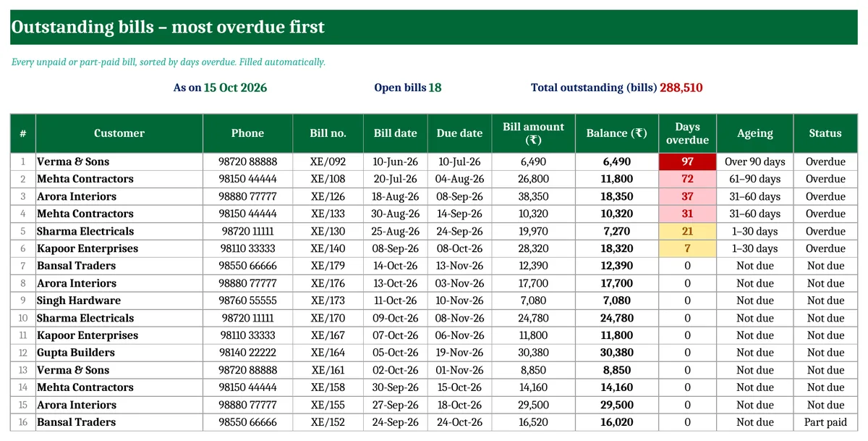Select the 'Gupta Builders' customer cell

(119, 353)
